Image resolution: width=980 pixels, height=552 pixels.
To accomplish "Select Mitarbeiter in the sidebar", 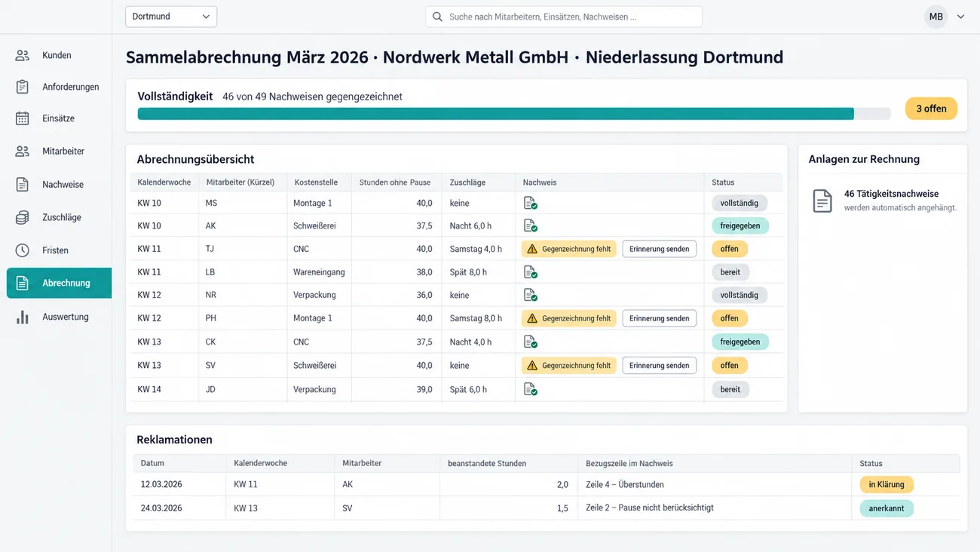I will point(59,151).
